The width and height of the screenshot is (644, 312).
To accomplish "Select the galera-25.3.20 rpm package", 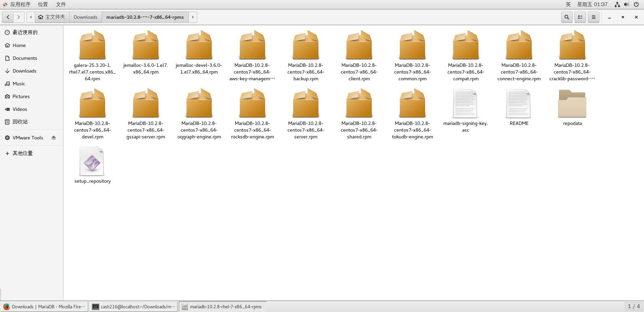I will click(92, 56).
